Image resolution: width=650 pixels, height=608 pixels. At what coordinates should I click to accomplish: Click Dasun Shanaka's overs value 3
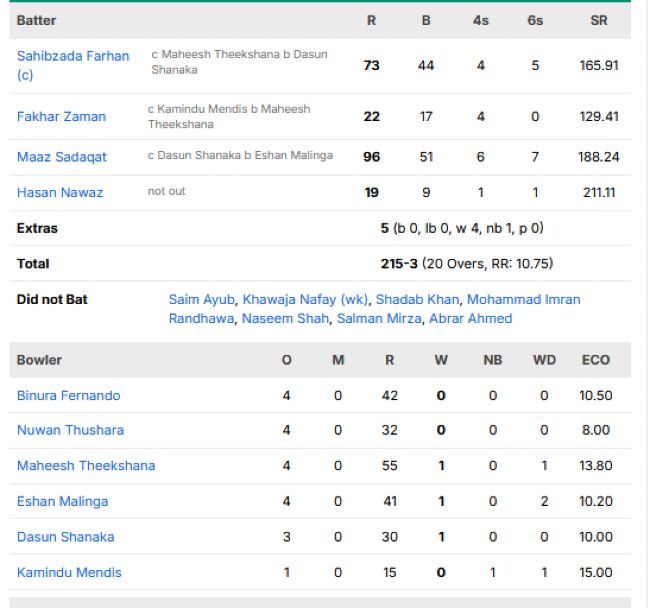click(x=286, y=537)
